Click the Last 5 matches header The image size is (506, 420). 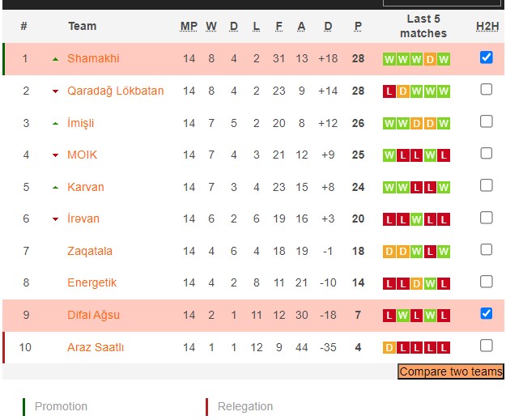pyautogui.click(x=423, y=26)
